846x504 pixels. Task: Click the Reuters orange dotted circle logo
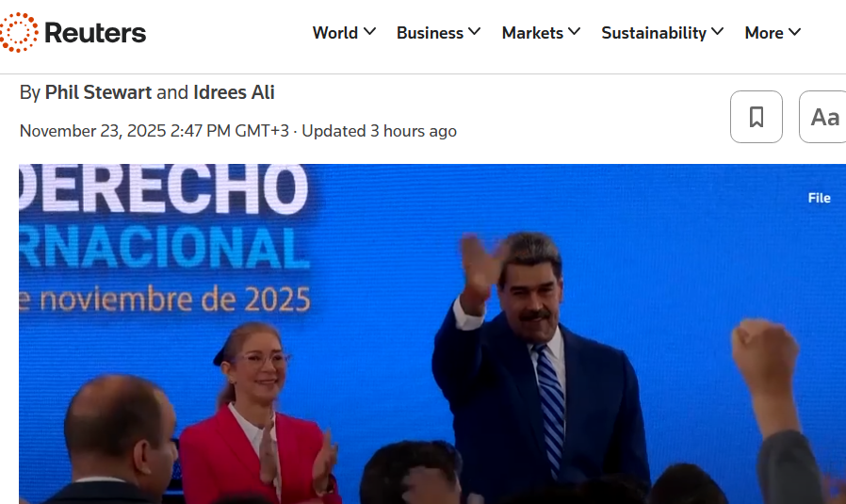pyautogui.click(x=19, y=33)
